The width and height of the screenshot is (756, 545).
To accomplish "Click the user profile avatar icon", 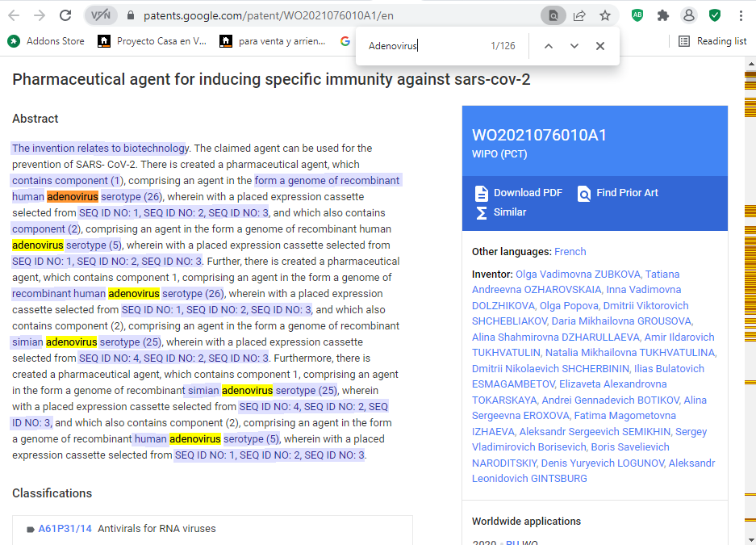I will pyautogui.click(x=688, y=15).
